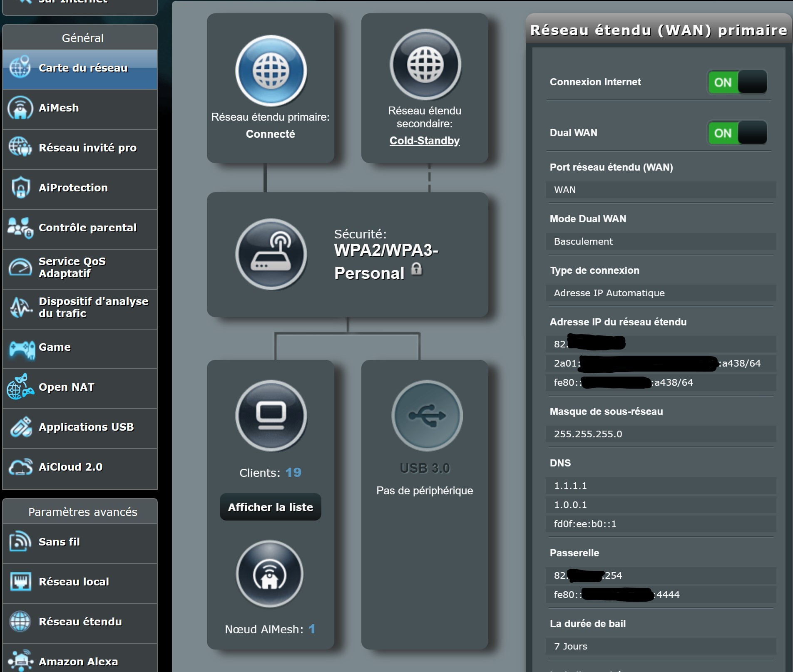Click the Carte du réseau globe icon

click(20, 67)
